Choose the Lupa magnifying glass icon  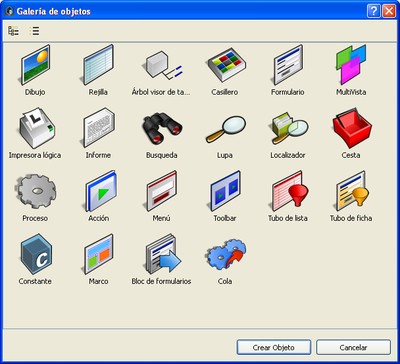tap(226, 129)
